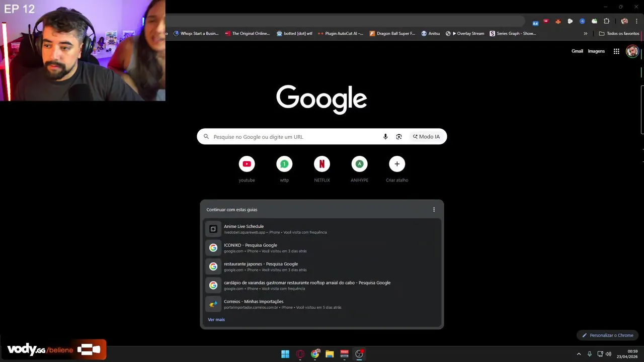Image resolution: width=644 pixels, height=362 pixels.
Task: Open the Extensions puzzle-piece menu
Action: pos(606,22)
